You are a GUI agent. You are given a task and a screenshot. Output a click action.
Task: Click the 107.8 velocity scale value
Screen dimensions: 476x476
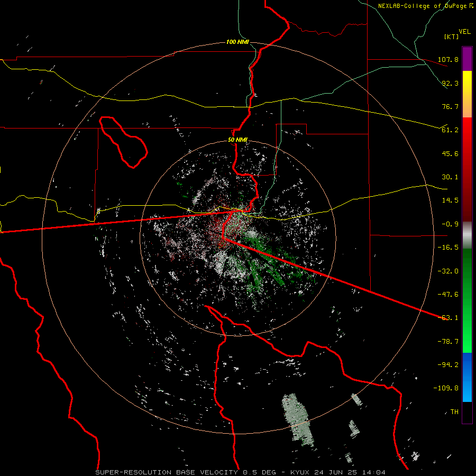pyautogui.click(x=448, y=59)
